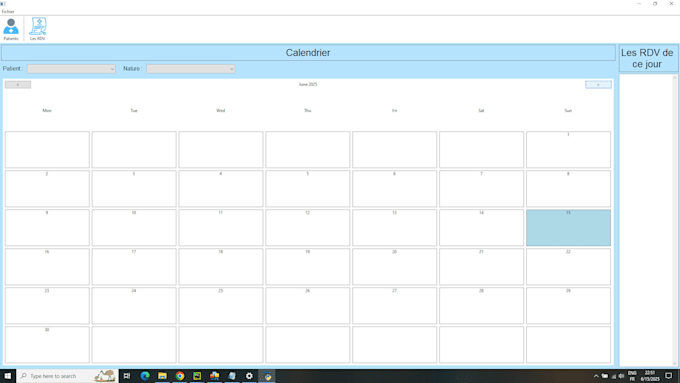This screenshot has width=680, height=383.
Task: Select June 8 day cell
Action: (568, 189)
